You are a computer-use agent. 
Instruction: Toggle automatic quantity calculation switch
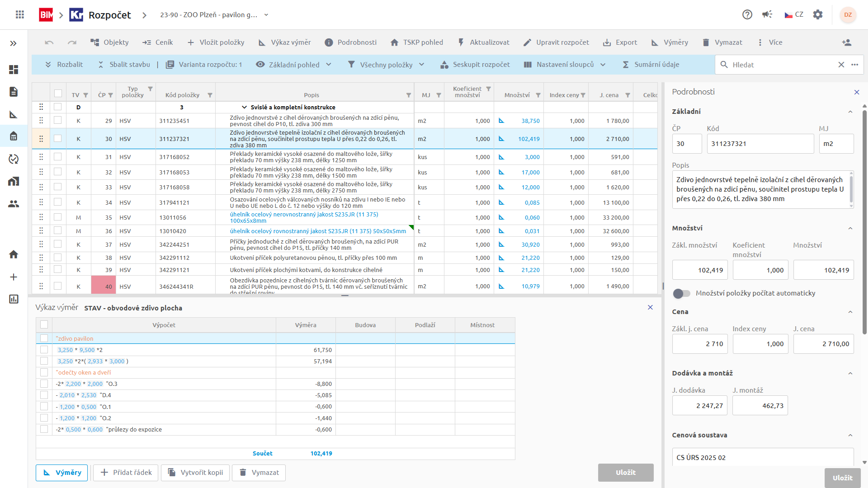[x=681, y=293]
